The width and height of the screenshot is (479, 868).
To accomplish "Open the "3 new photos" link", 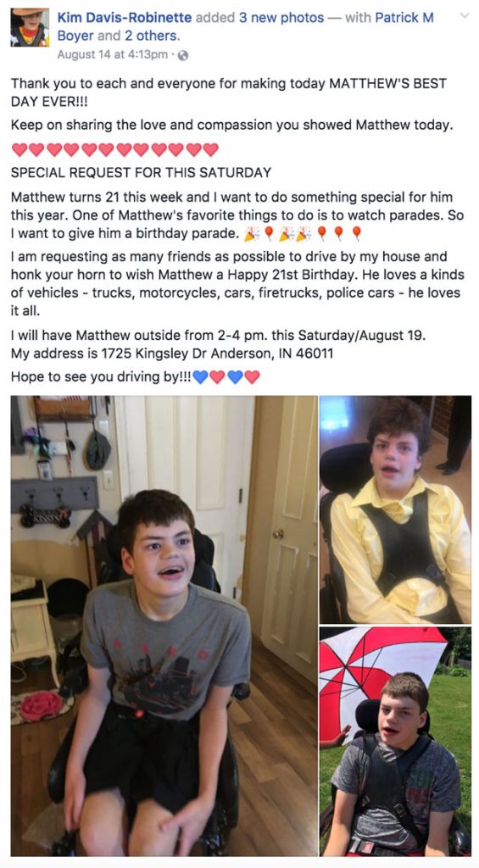I will (x=281, y=18).
